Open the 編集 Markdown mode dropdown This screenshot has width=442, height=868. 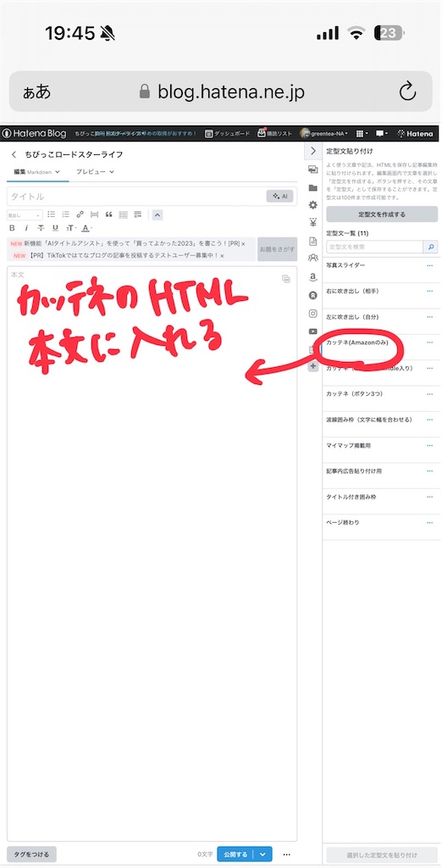point(37,172)
